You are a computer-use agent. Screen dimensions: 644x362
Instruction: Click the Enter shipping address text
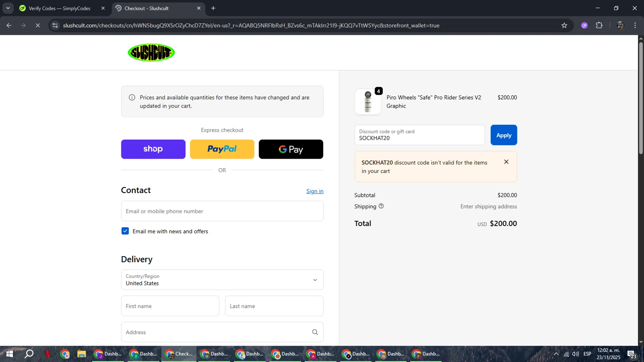click(489, 206)
